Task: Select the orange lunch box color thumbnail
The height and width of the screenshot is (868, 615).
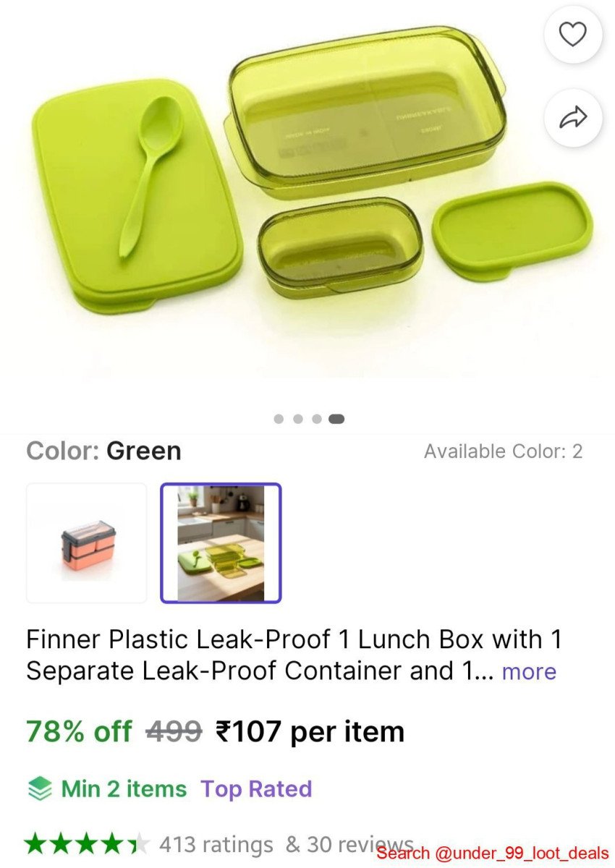Action: [87, 543]
